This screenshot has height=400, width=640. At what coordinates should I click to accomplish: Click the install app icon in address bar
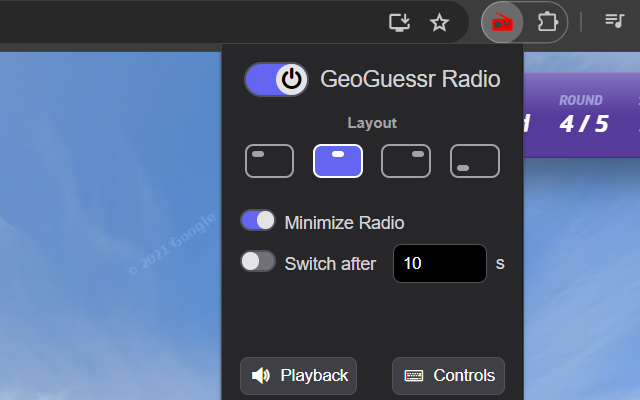pos(399,22)
